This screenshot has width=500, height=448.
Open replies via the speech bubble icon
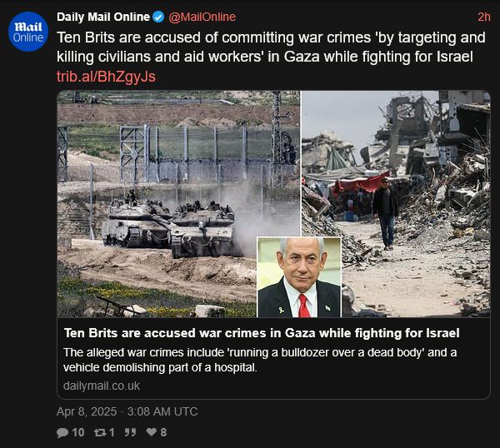[x=62, y=432]
